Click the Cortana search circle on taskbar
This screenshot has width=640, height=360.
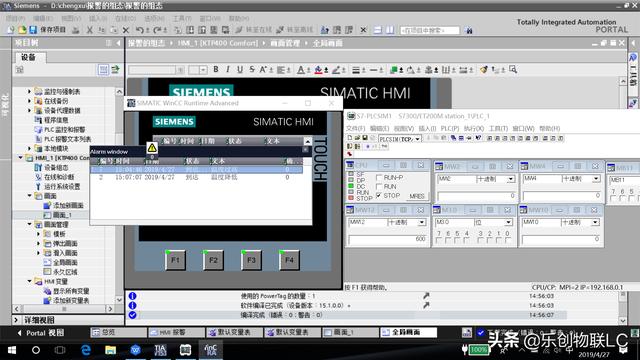pyautogui.click(x=36, y=350)
